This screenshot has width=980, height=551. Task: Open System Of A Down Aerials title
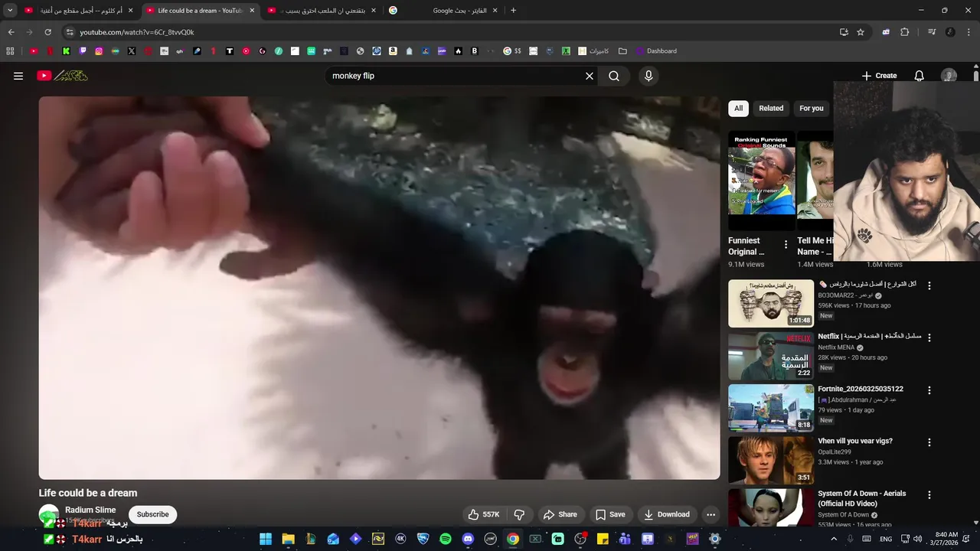862,498
